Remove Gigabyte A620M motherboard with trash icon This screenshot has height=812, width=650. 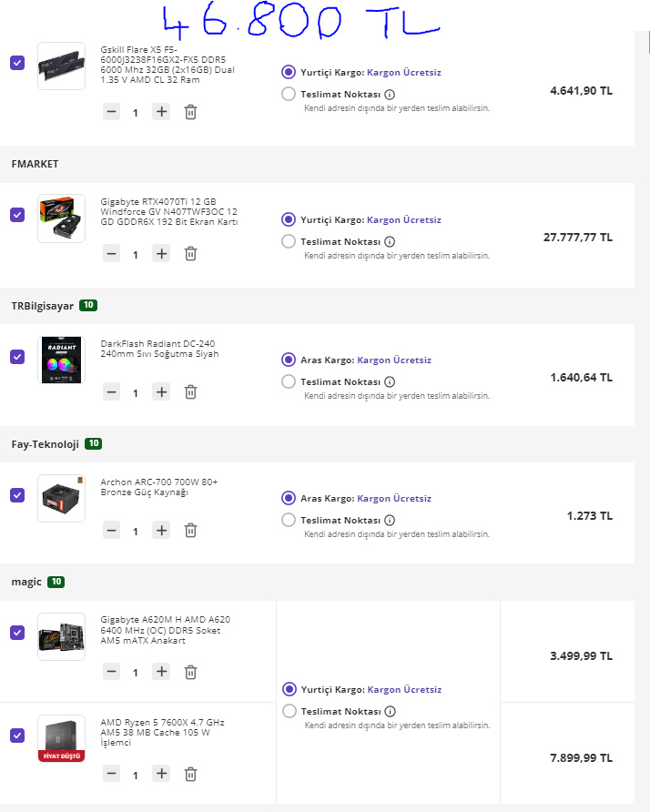(x=190, y=672)
